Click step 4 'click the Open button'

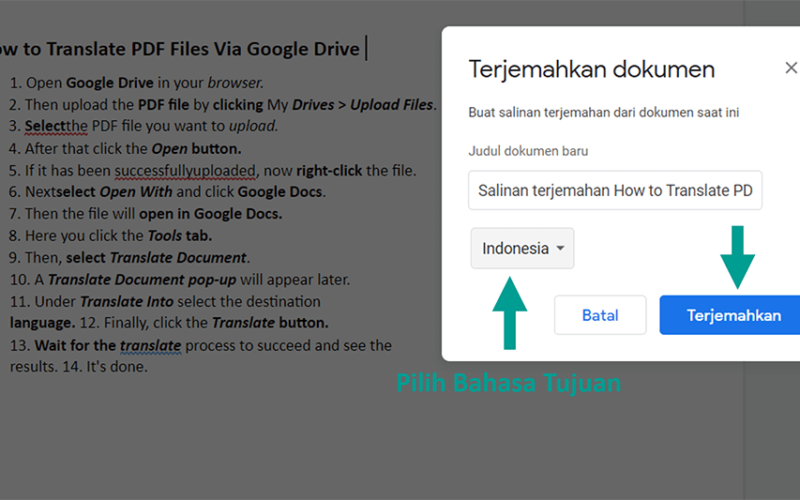click(x=126, y=148)
